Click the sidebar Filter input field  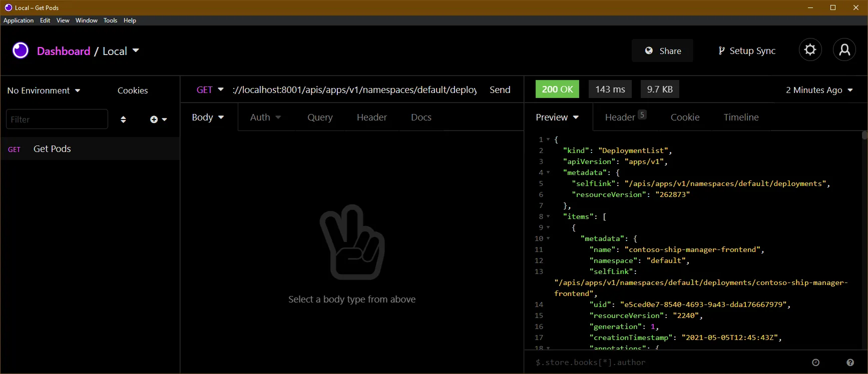(57, 119)
